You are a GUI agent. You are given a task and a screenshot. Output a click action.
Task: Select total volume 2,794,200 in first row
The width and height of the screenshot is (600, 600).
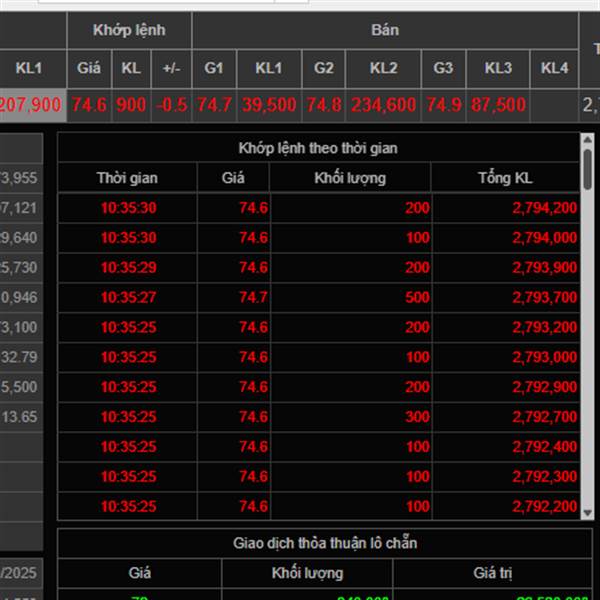point(545,208)
